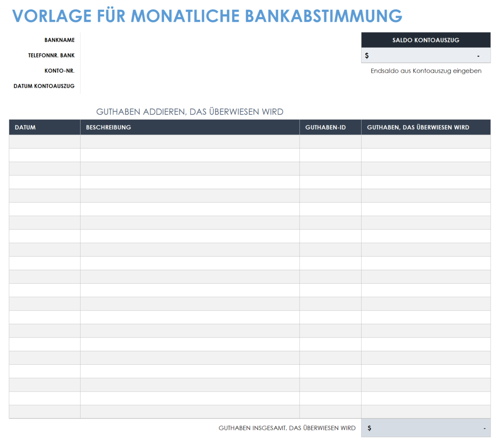This screenshot has height=444, width=504.
Task: Select the BESCHREIBUNG column header
Action: (x=190, y=127)
